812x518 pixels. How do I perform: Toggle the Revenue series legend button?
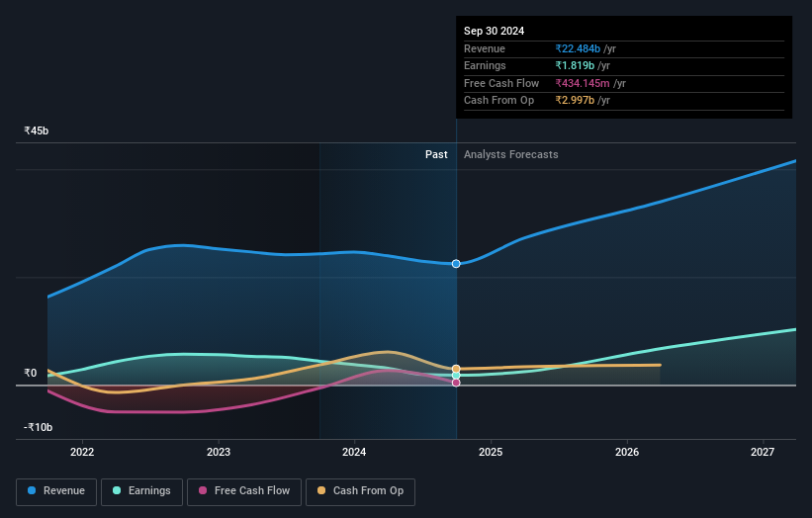pos(56,491)
